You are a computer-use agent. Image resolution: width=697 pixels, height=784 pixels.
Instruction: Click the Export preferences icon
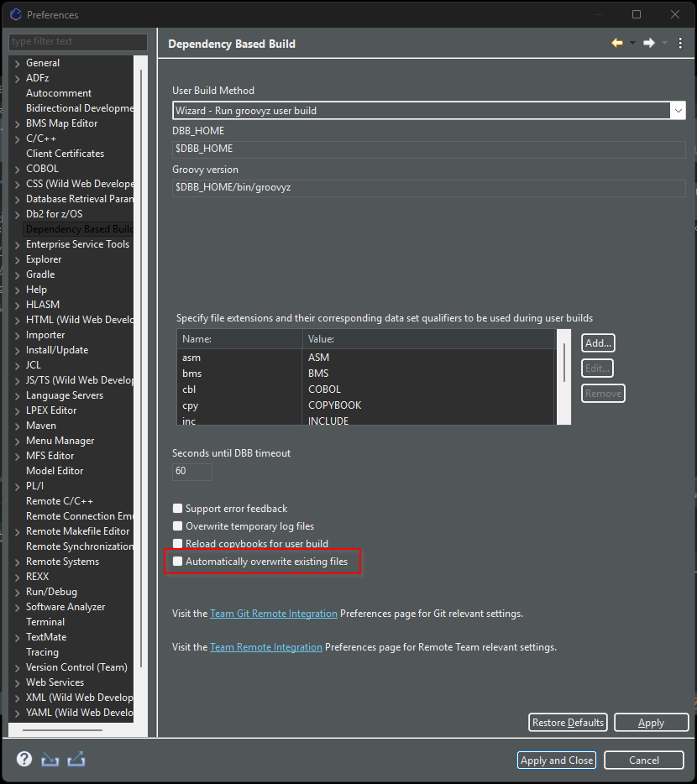click(76, 760)
